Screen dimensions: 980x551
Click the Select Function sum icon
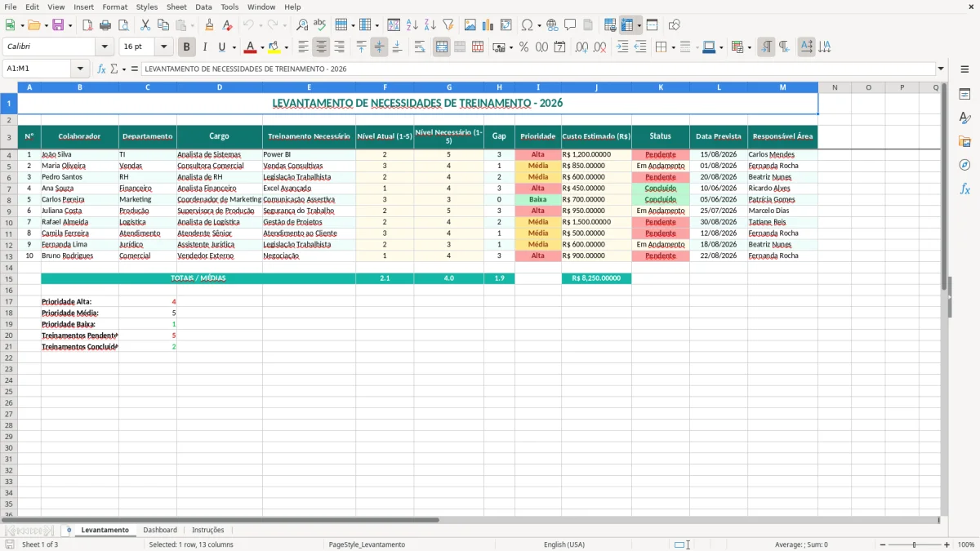[x=114, y=69]
